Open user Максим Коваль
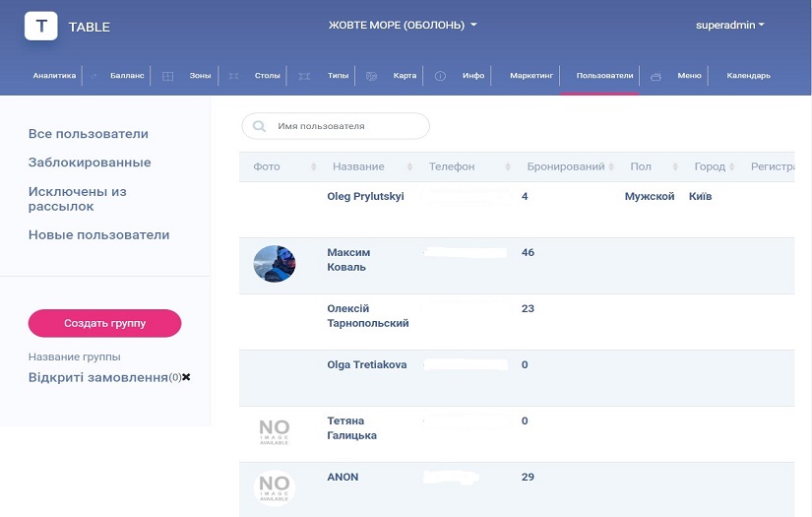812x517 pixels. click(x=348, y=260)
